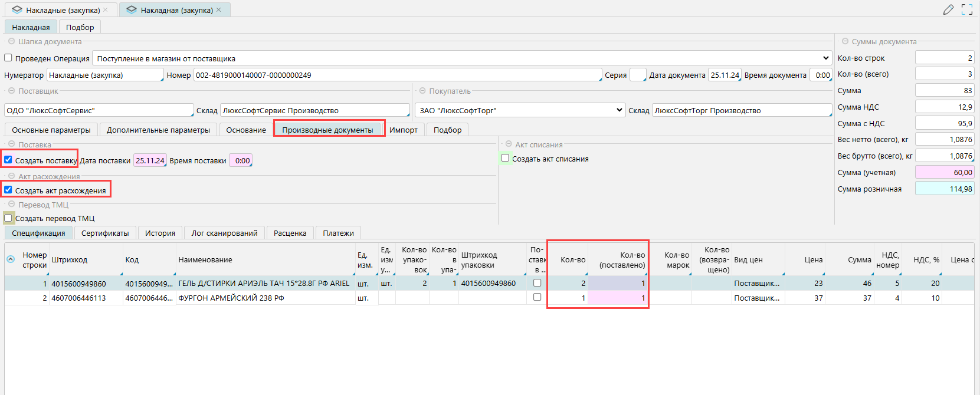Select the Лог сканирований tab
The height and width of the screenshot is (395, 980).
(x=224, y=233)
